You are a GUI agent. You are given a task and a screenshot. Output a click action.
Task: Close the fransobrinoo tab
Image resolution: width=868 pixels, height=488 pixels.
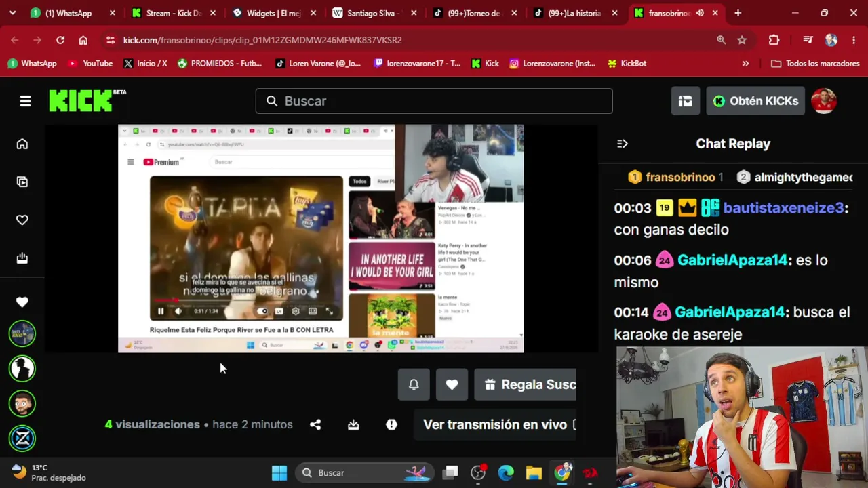click(x=715, y=13)
